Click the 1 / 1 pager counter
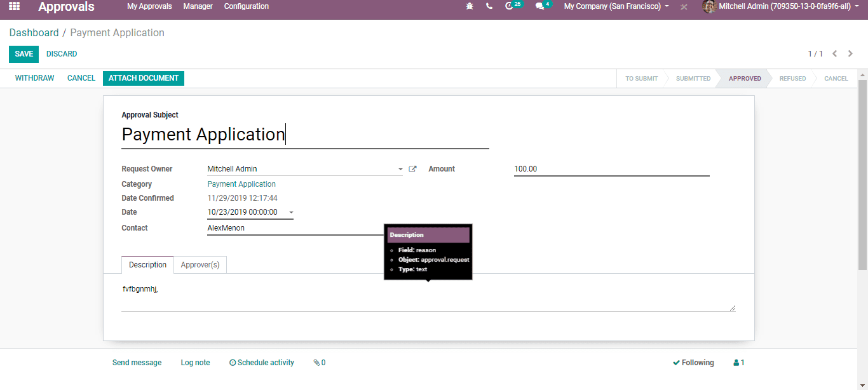Screen dimensions: 868x390 (815, 54)
